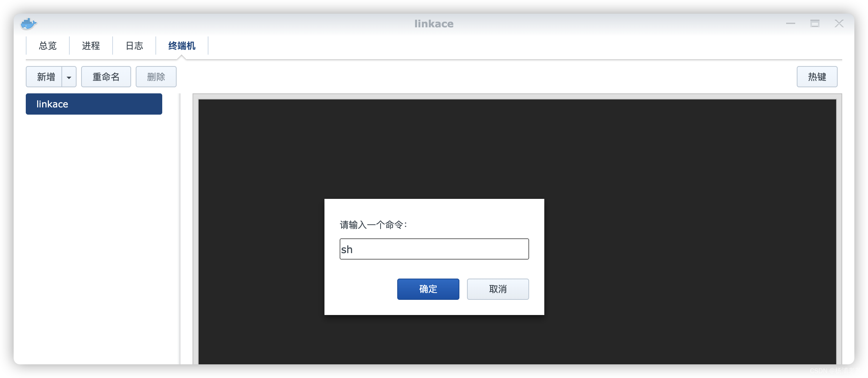
Task: Click the linkace window title
Action: pyautogui.click(x=434, y=24)
